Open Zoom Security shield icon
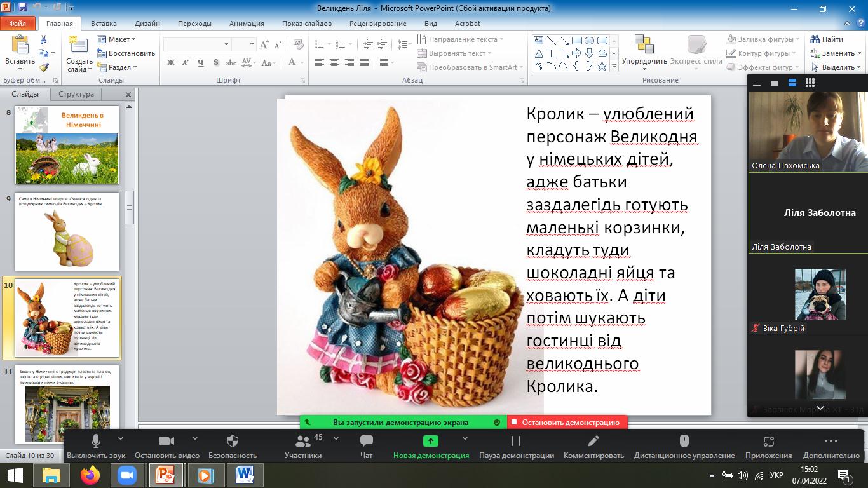 pos(233,442)
